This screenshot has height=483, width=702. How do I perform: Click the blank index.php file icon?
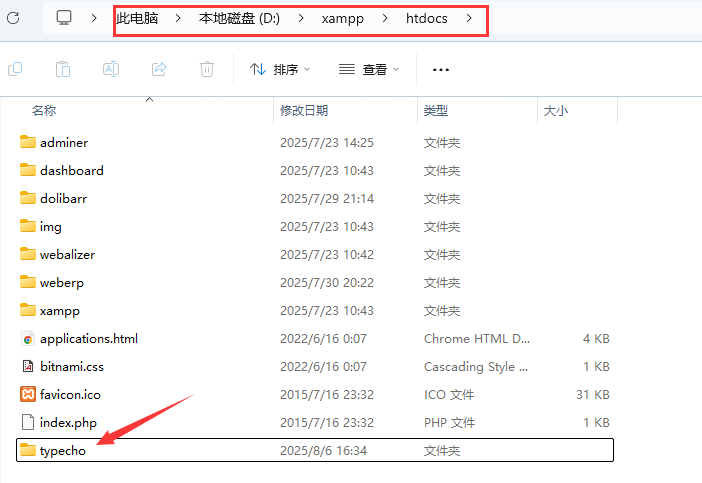click(x=28, y=422)
